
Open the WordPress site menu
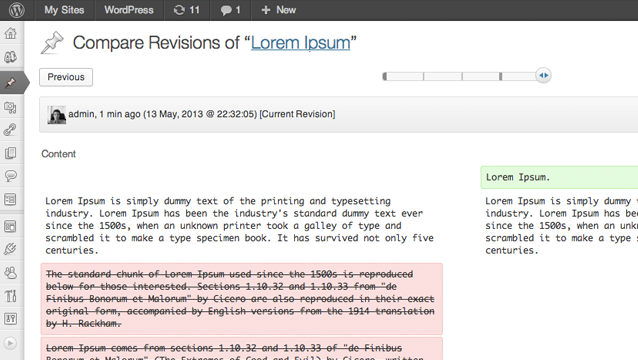tap(129, 10)
